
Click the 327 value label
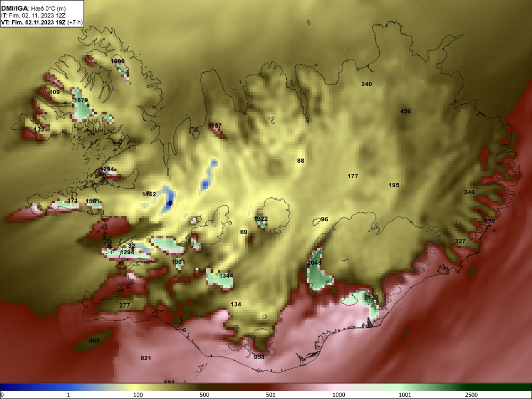(460, 241)
